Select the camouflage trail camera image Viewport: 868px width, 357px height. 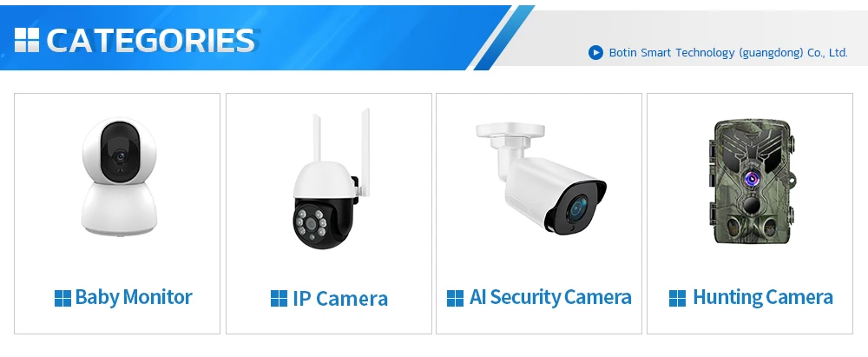(x=753, y=182)
